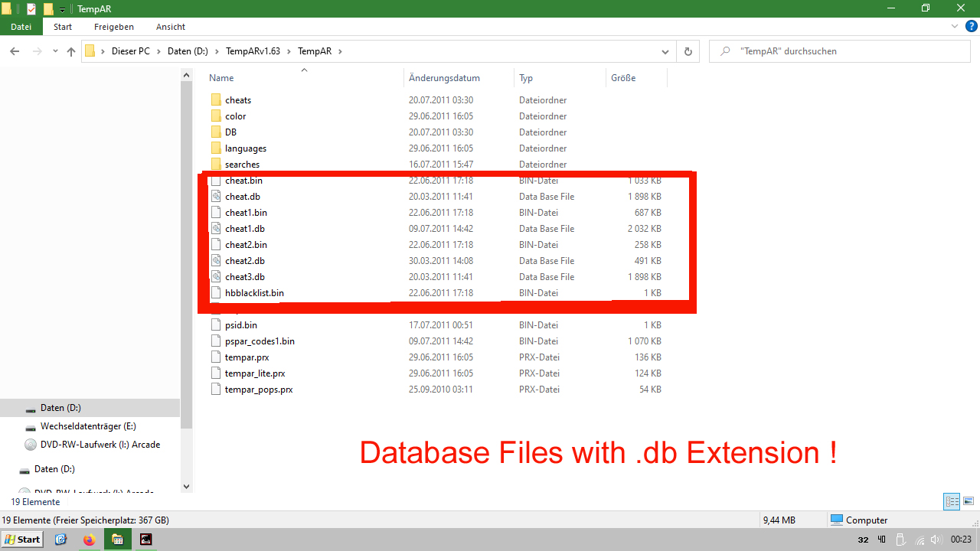Switch to large icons view button
Screen dimensions: 980x551
tap(969, 501)
